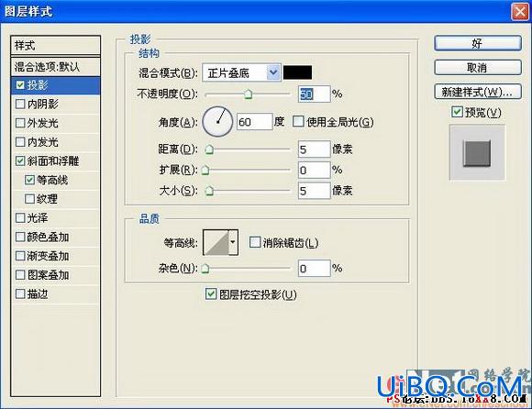Open the 等高线 contour picker arrow
This screenshot has width=532, height=409.
(233, 242)
